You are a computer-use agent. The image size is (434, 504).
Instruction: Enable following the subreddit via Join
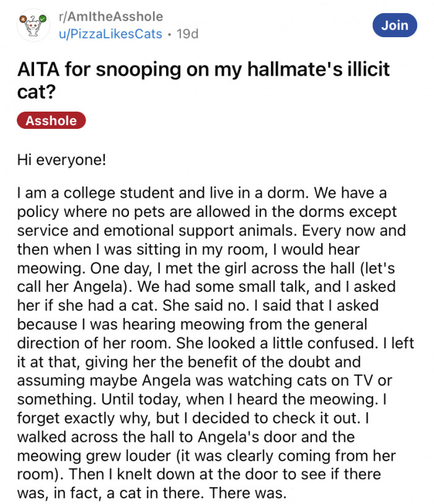point(395,25)
